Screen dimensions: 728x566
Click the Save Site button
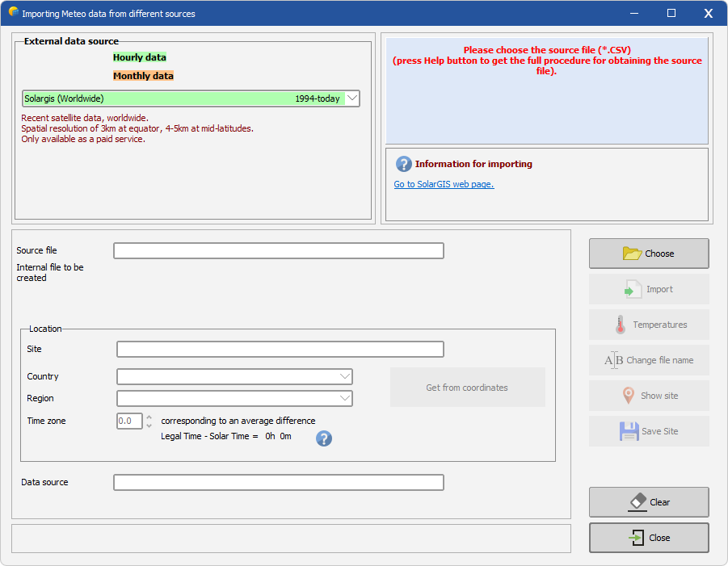[649, 431]
